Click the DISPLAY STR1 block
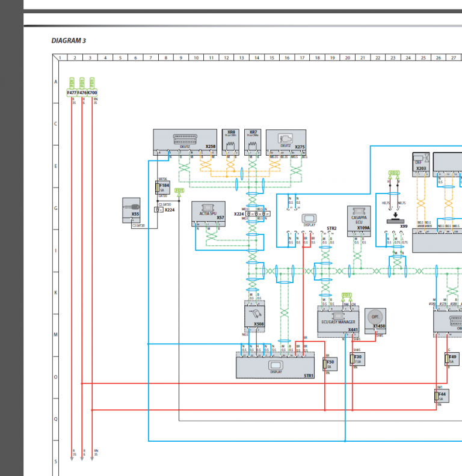 (275, 366)
